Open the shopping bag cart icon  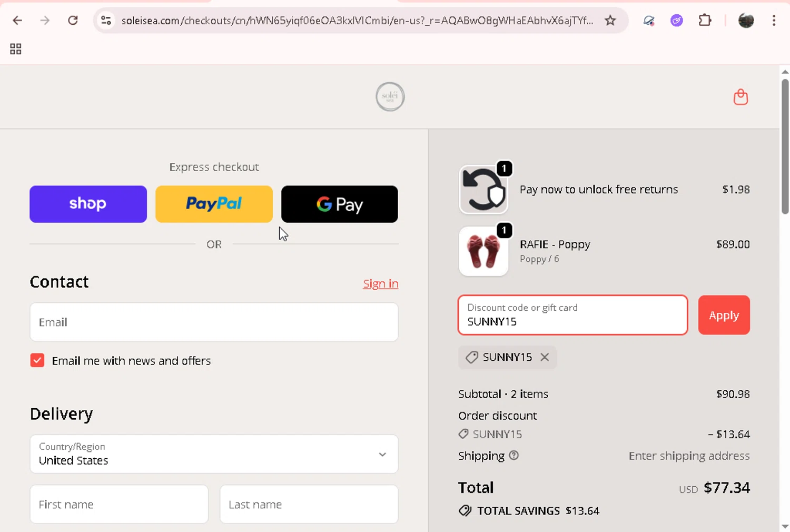click(x=740, y=97)
